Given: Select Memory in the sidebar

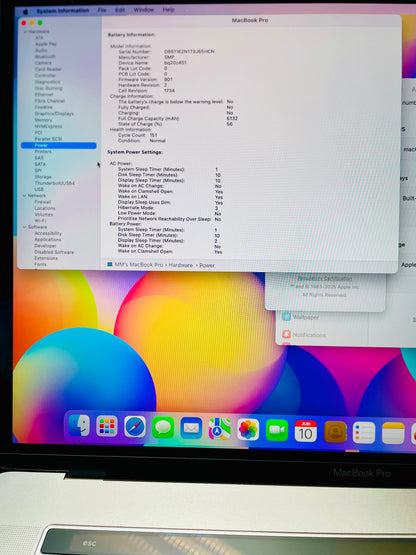Looking at the screenshot, I should coord(43,120).
